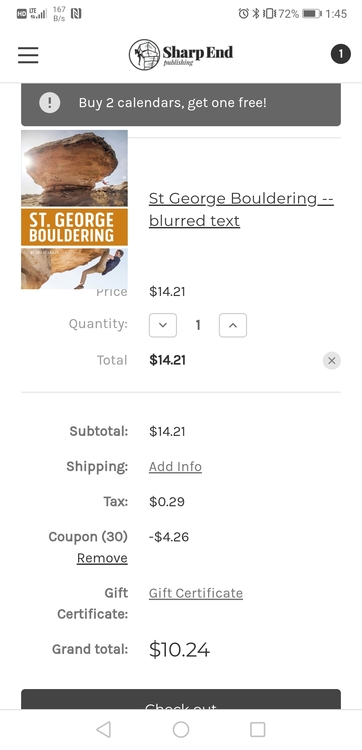
Task: Open St. George Bouldering cover thumbnail
Action: coord(74,210)
